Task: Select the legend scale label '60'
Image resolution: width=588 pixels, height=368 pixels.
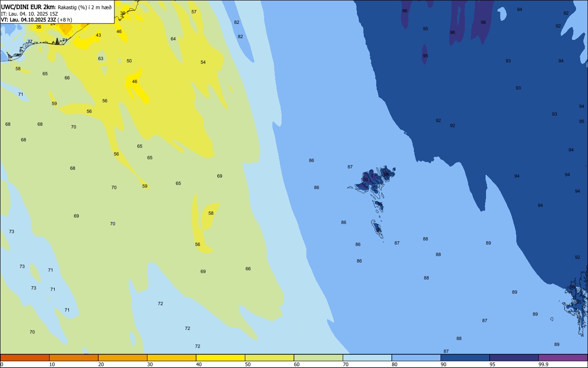Action: tap(297, 364)
